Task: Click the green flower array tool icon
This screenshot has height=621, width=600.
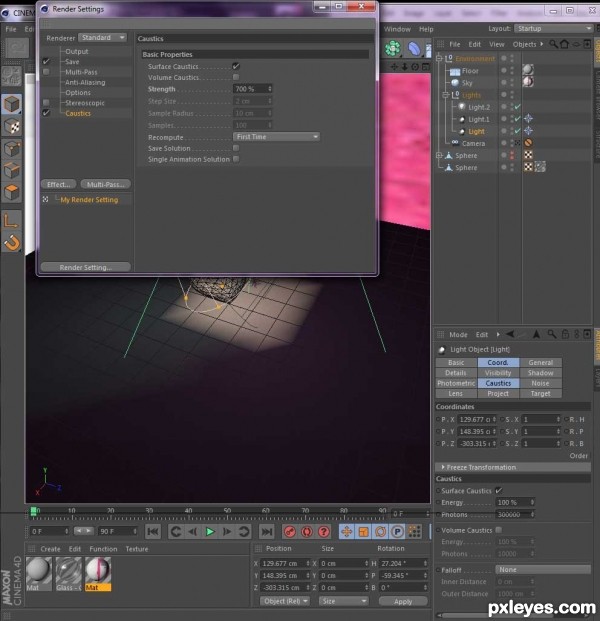Action: coord(393,48)
